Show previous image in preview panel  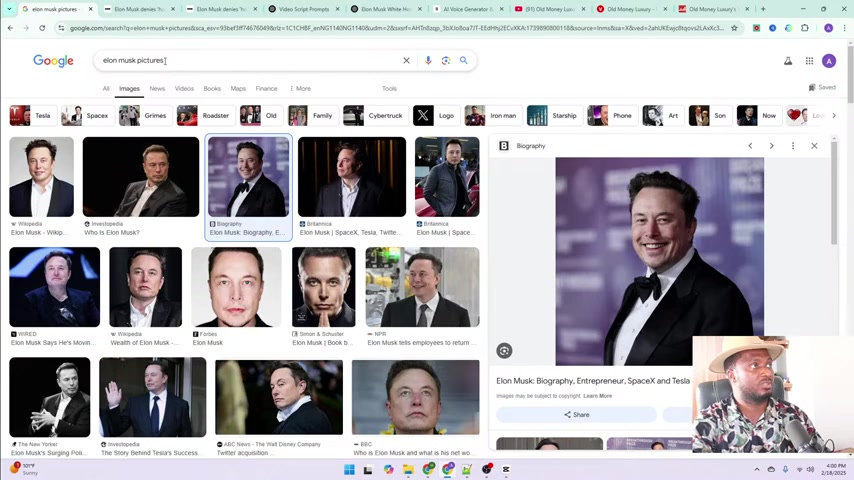tap(750, 146)
